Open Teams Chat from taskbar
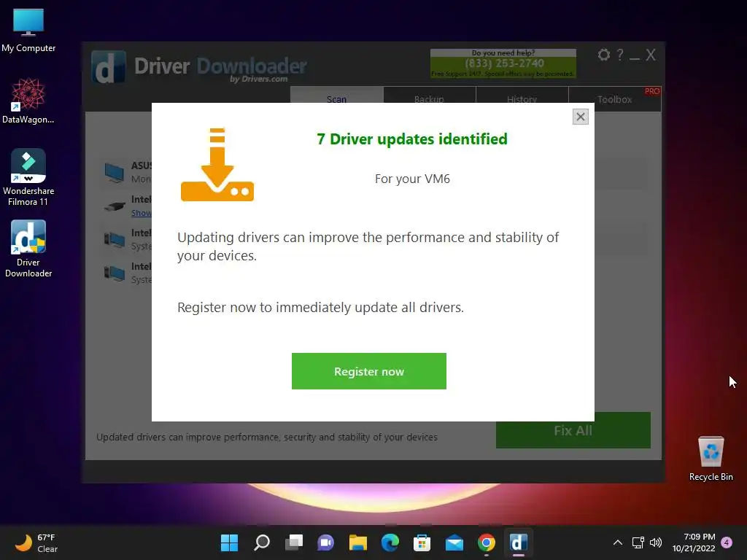This screenshot has height=560, width=747. point(325,542)
